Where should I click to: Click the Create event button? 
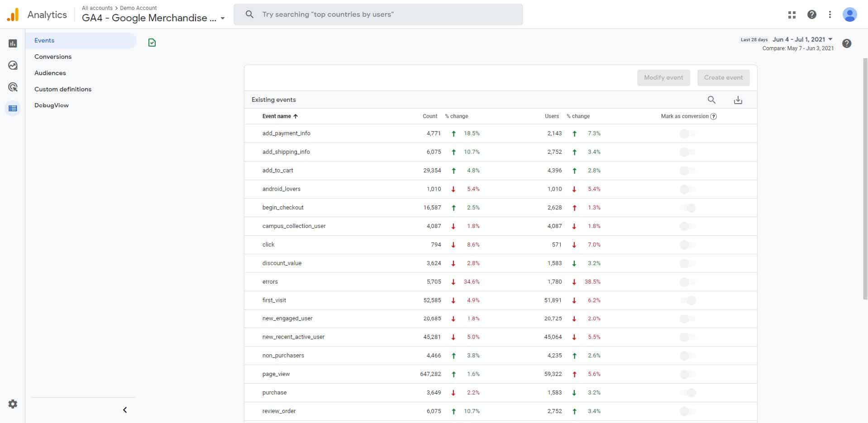[723, 78]
